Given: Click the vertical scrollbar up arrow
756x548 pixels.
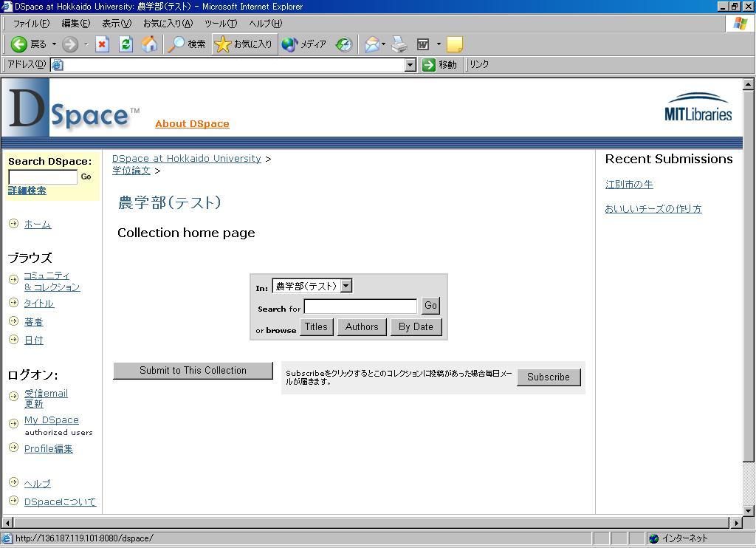Looking at the screenshot, I should click(749, 84).
